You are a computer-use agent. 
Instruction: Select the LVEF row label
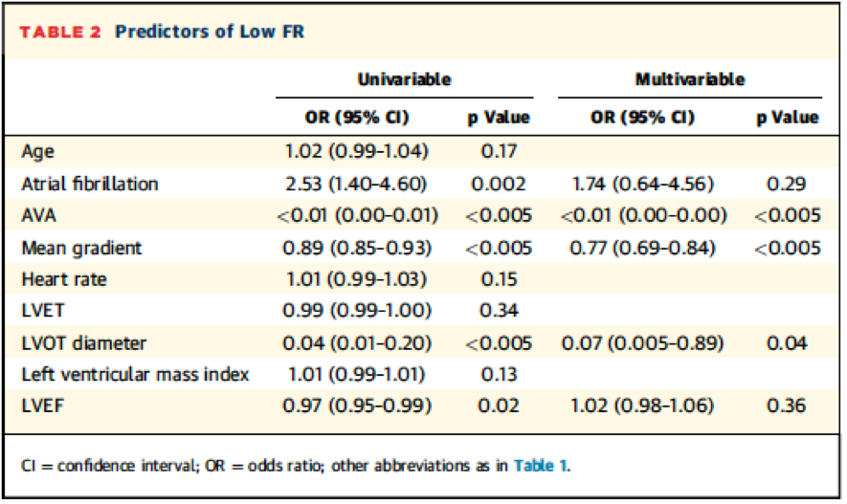click(x=42, y=405)
